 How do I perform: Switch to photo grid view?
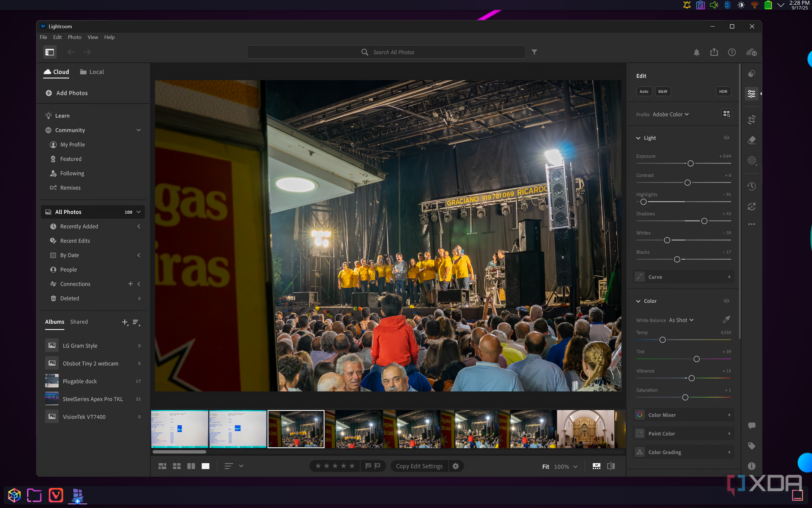click(162, 466)
